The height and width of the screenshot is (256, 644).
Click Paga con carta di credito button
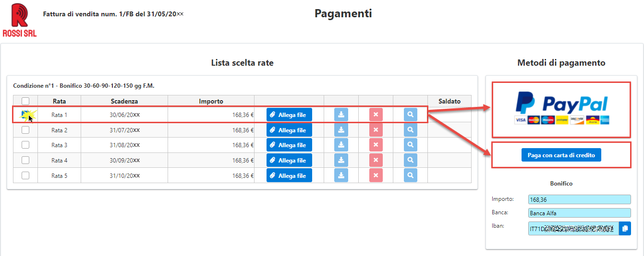(561, 155)
